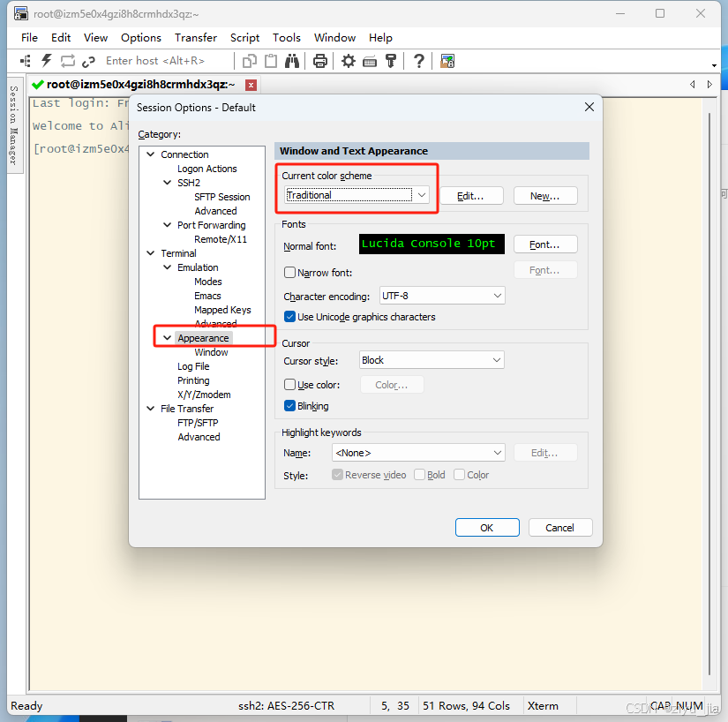The width and height of the screenshot is (728, 722).
Task: Collapse the SSH2 tree node
Action: (x=167, y=183)
